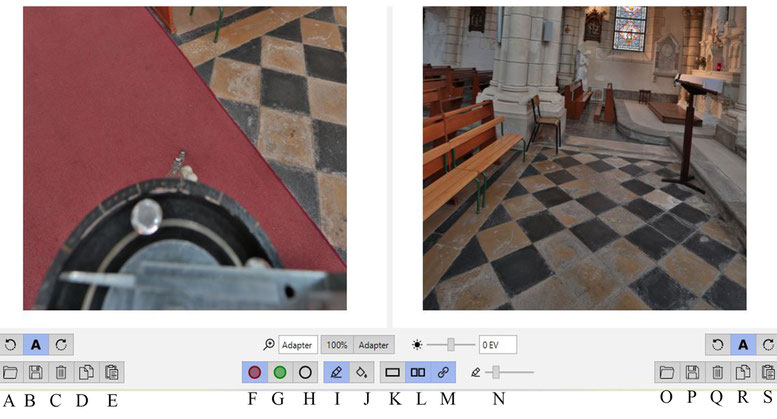Click the red carpet nadir image
Screen dimensions: 777x419
185,158
